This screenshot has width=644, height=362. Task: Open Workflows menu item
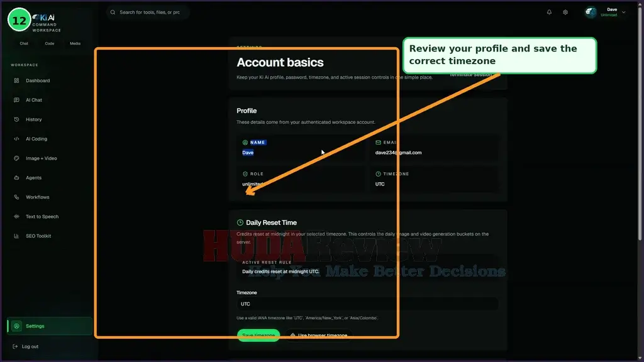(x=49, y=197)
